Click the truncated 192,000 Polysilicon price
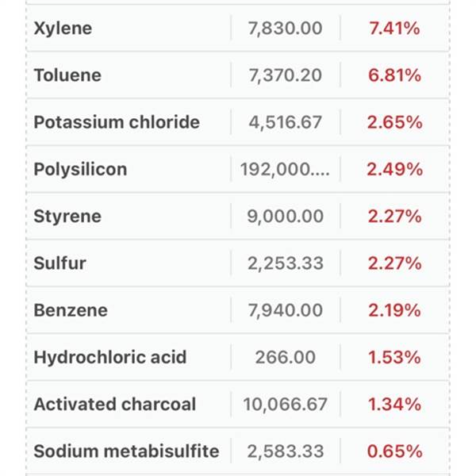 click(x=285, y=169)
